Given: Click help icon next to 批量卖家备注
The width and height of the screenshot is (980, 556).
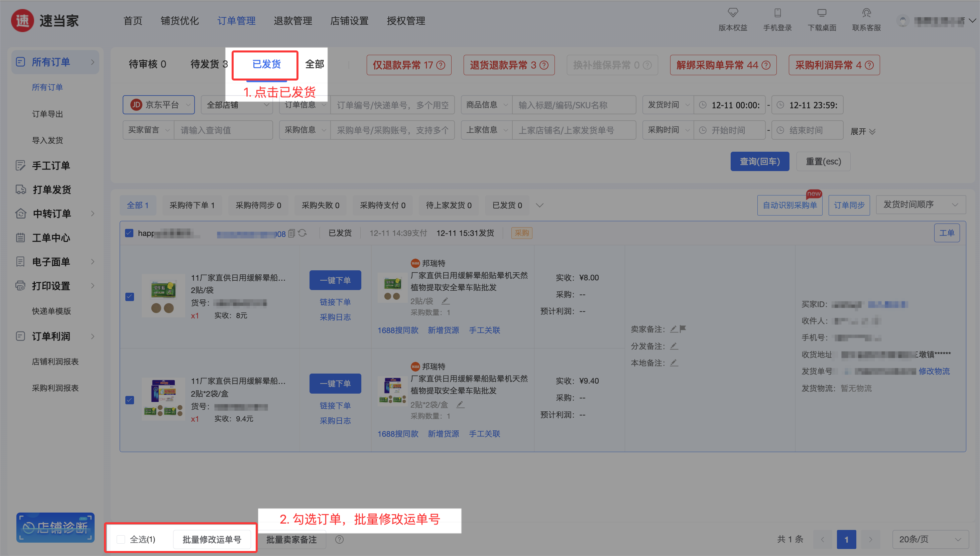Looking at the screenshot, I should [x=339, y=539].
